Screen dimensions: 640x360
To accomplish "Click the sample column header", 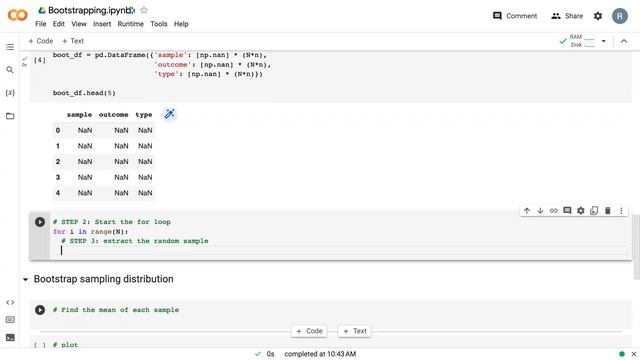I will click(79, 115).
